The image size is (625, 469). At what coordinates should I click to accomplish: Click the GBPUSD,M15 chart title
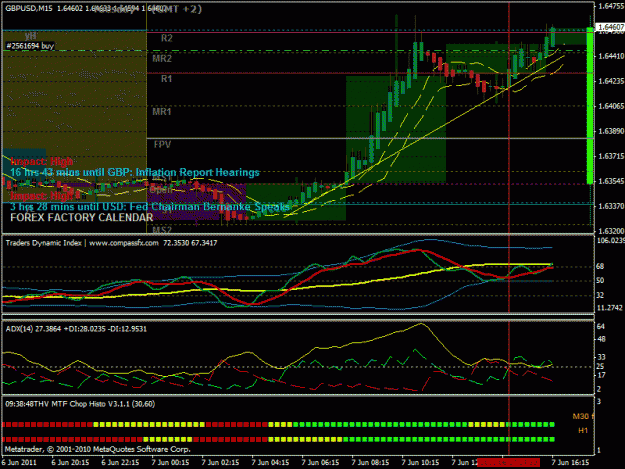29,8
